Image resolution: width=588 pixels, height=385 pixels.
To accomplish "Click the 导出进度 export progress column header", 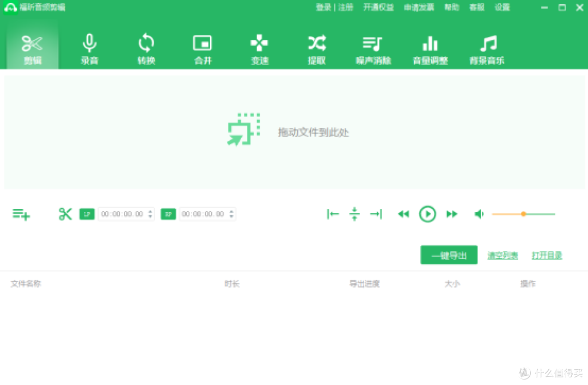I will tap(364, 283).
